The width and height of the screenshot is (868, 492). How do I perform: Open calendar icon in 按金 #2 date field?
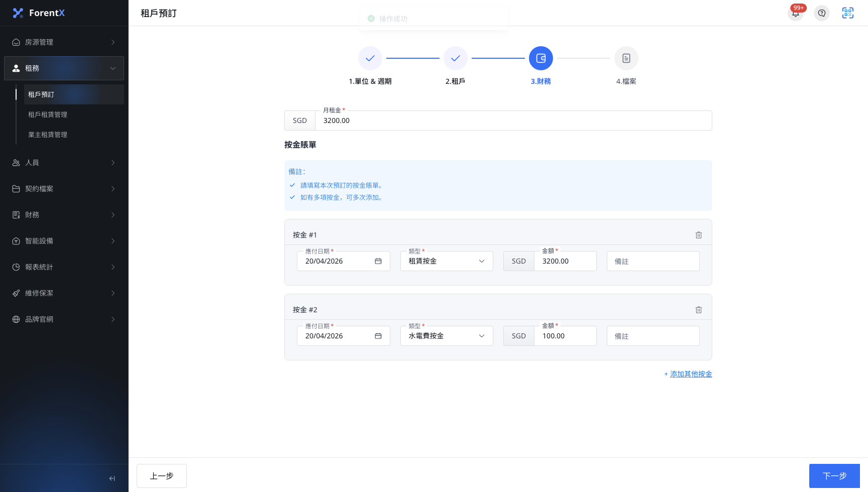pyautogui.click(x=378, y=336)
